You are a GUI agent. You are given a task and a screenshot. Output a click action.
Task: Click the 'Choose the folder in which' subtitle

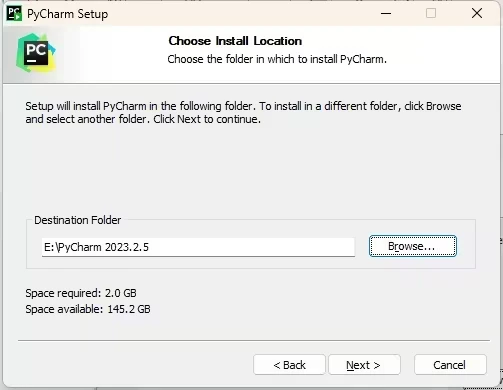(277, 59)
